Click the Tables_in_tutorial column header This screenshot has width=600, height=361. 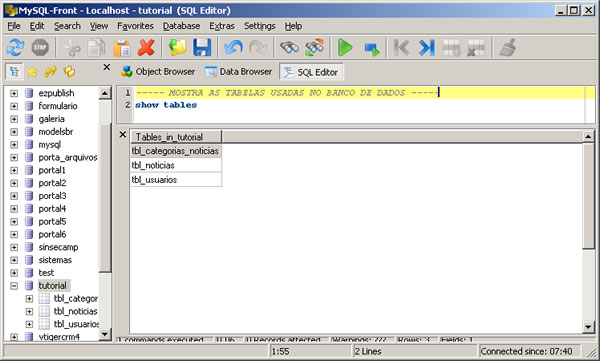(176, 137)
